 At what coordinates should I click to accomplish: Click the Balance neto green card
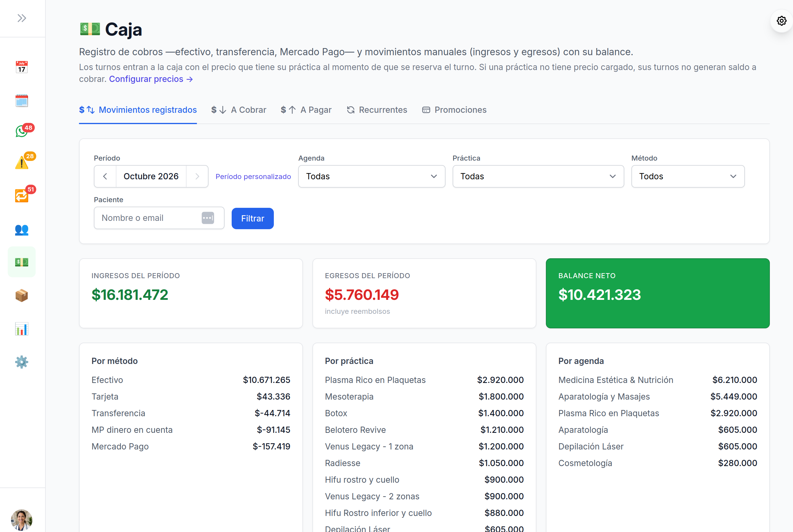(x=658, y=293)
